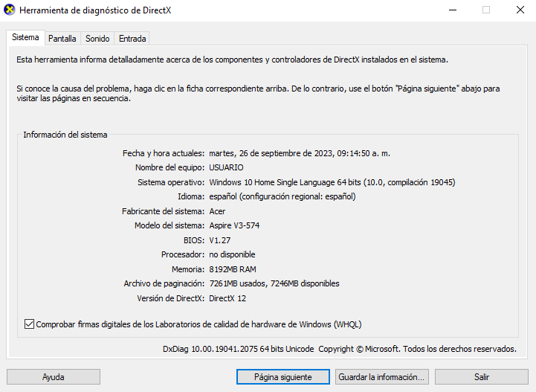Click the Versión de DirectX label

pyautogui.click(x=171, y=298)
